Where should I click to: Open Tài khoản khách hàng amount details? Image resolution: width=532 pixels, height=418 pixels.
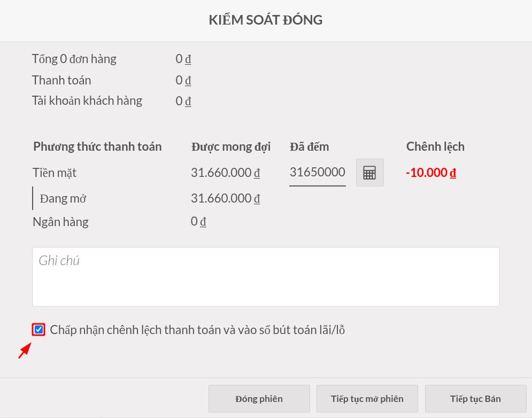pos(183,100)
